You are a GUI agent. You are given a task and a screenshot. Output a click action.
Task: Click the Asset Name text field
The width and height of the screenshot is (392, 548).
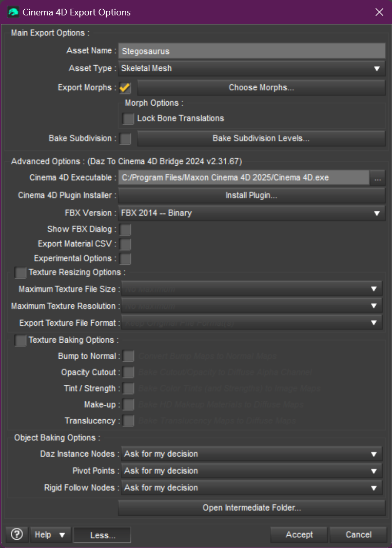point(251,51)
